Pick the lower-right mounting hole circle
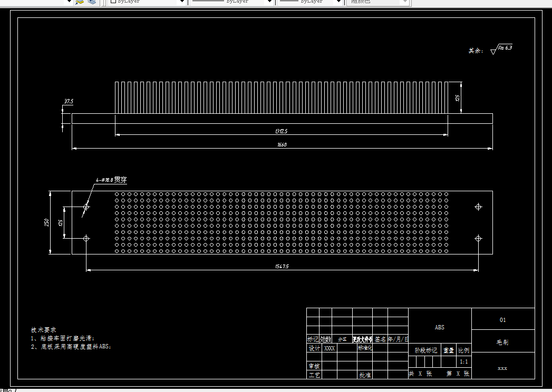Screen dimensions: 552x392 (x=478, y=239)
